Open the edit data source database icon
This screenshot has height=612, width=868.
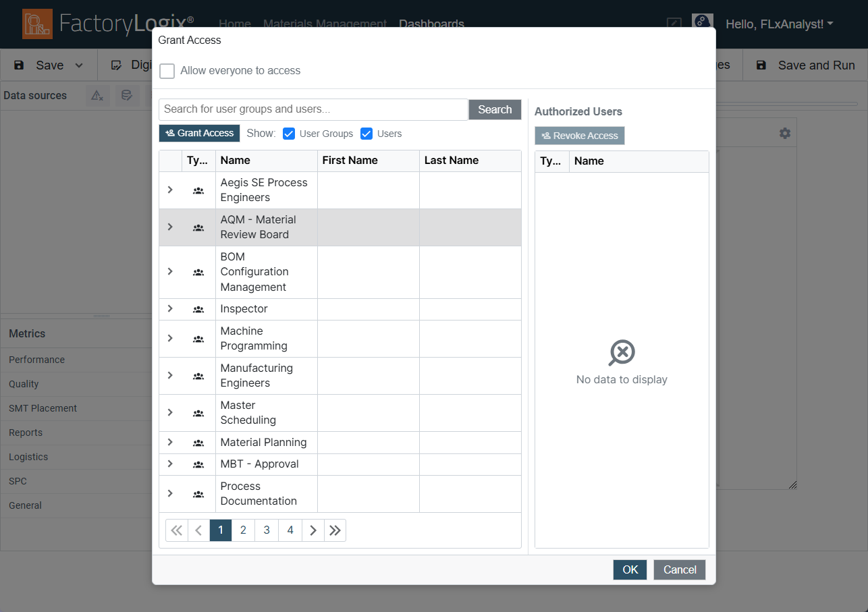point(126,95)
